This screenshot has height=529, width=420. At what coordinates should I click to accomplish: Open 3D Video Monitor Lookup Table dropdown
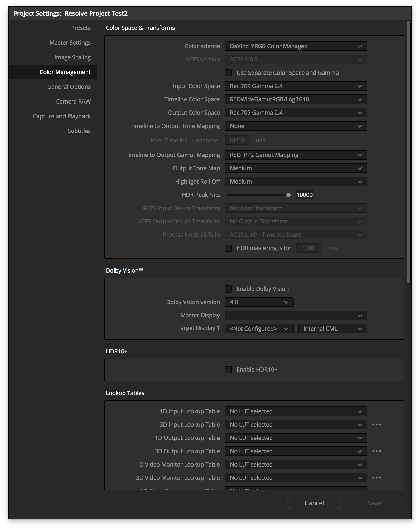pos(296,477)
